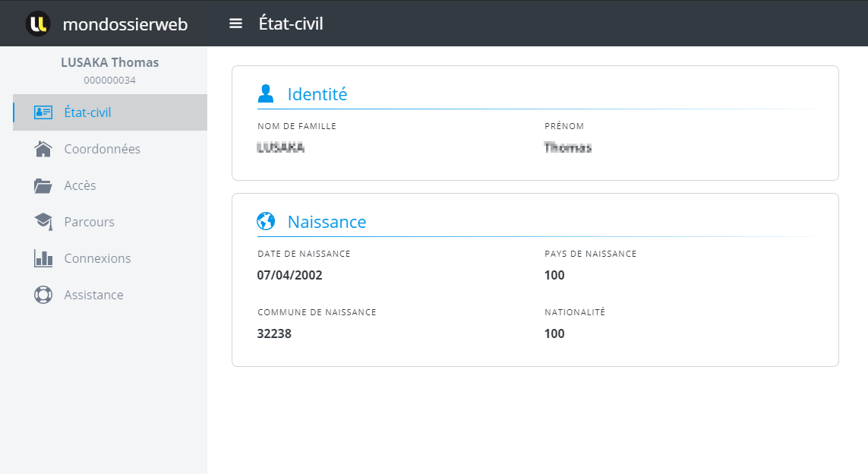
Task: Open the Connexions sidebar menu item
Action: pyautogui.click(x=97, y=258)
